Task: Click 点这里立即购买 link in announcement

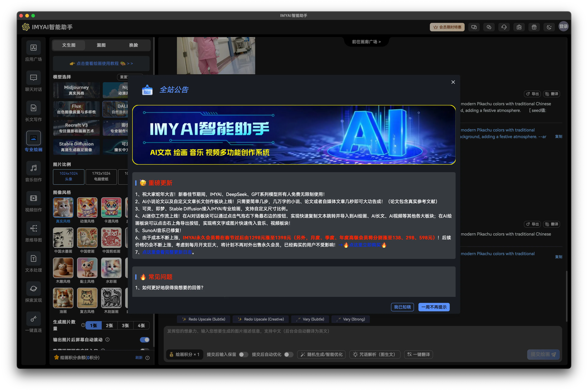Action: (365, 245)
